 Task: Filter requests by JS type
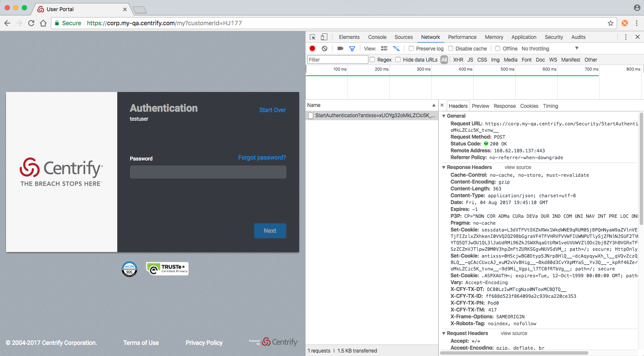pos(470,60)
